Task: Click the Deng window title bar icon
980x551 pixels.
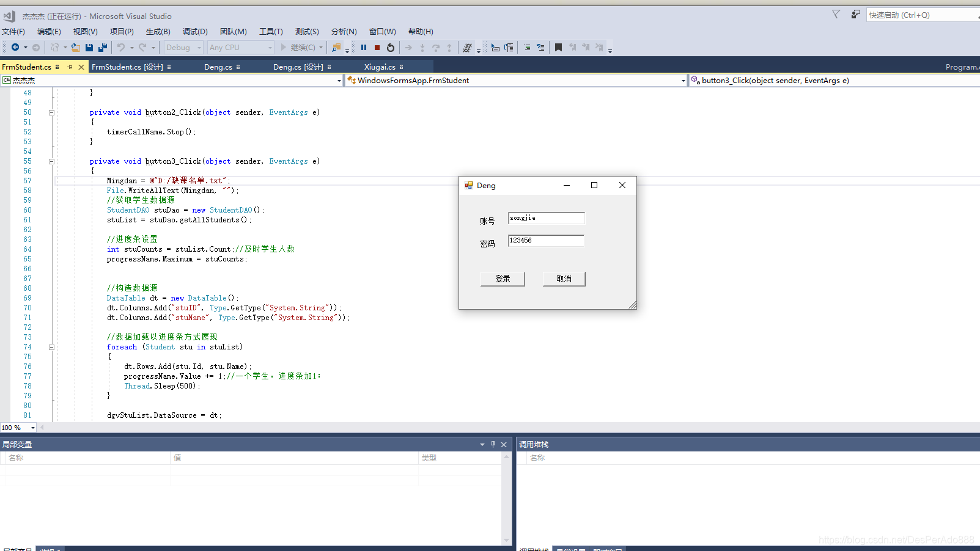Action: click(469, 185)
